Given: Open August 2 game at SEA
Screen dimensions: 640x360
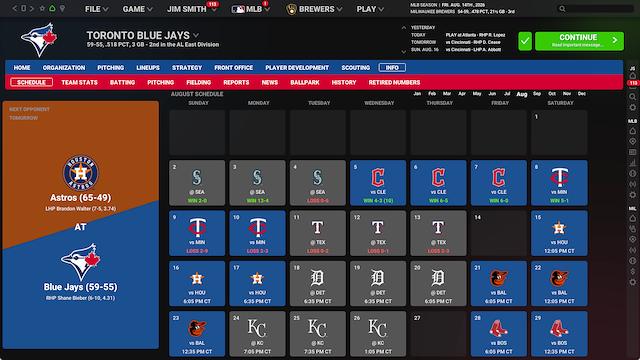Looking at the screenshot, I should click(197, 182).
